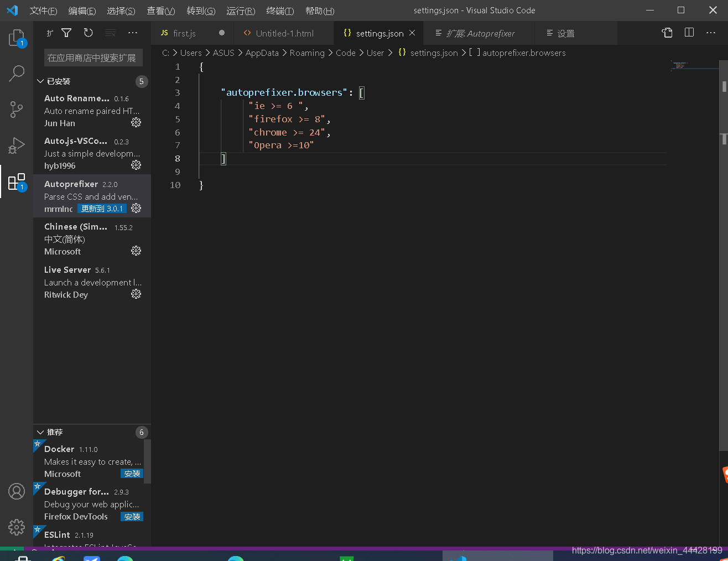Open the Source Control view
This screenshot has width=728, height=561.
[x=17, y=110]
